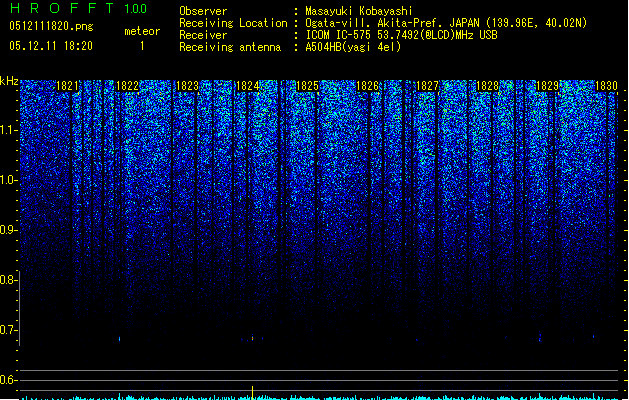The height and width of the screenshot is (400, 629).
Task: Select the 1824 time marker
Action: (x=248, y=86)
